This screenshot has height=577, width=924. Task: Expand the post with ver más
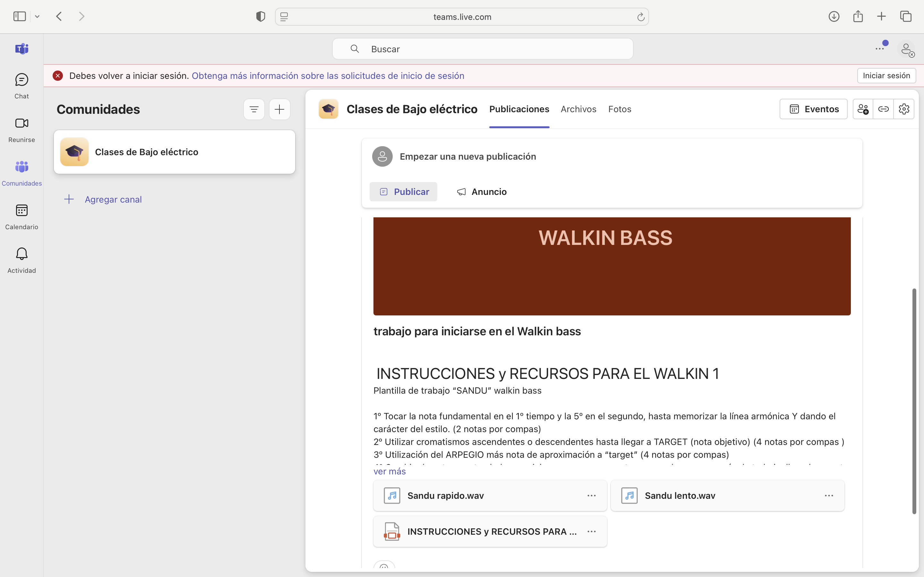[389, 471]
